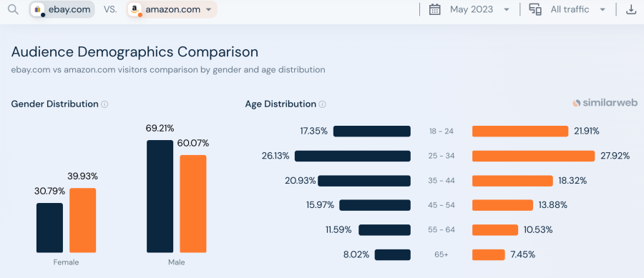Click the Age Distribution info icon
This screenshot has height=278, width=644.
pos(323,104)
